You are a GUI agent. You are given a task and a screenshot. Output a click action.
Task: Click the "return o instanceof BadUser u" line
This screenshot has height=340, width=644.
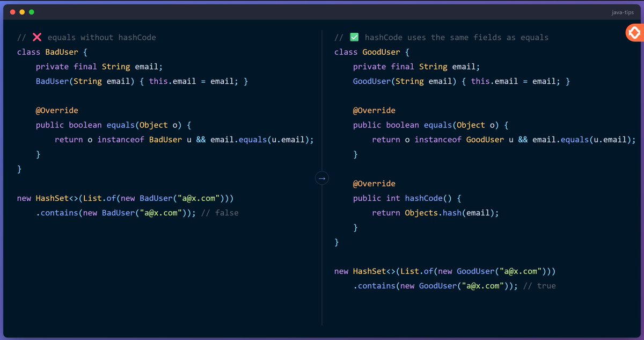(x=184, y=139)
